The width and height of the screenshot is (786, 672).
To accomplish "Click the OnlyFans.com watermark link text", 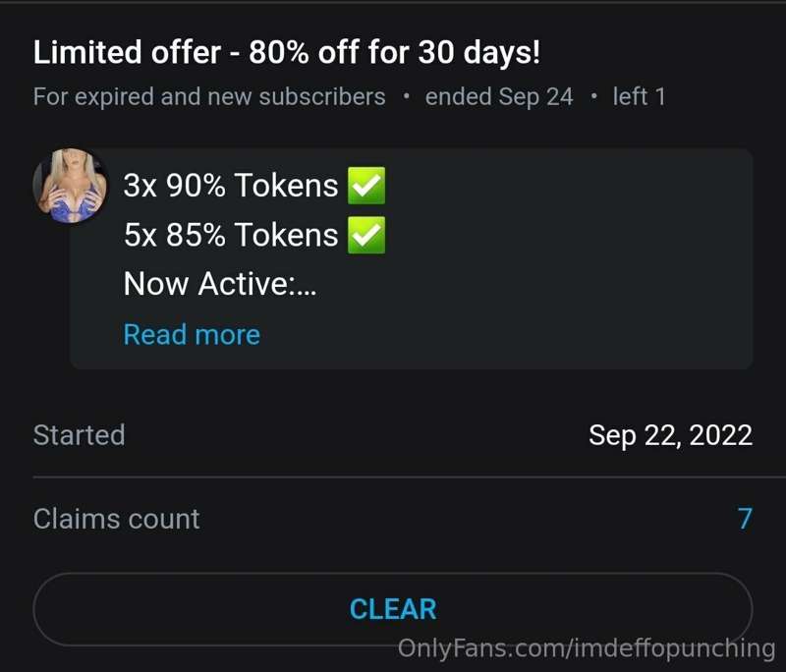I will pos(587,648).
